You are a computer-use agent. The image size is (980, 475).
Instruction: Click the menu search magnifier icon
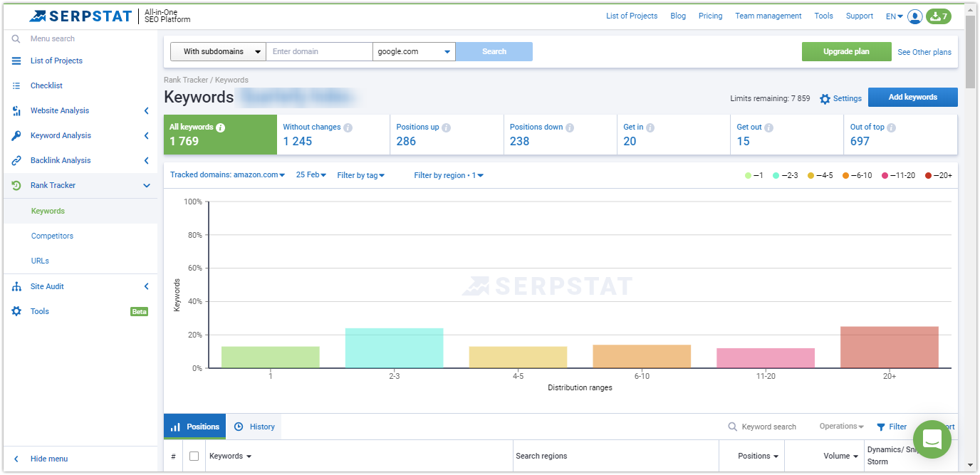coord(16,38)
